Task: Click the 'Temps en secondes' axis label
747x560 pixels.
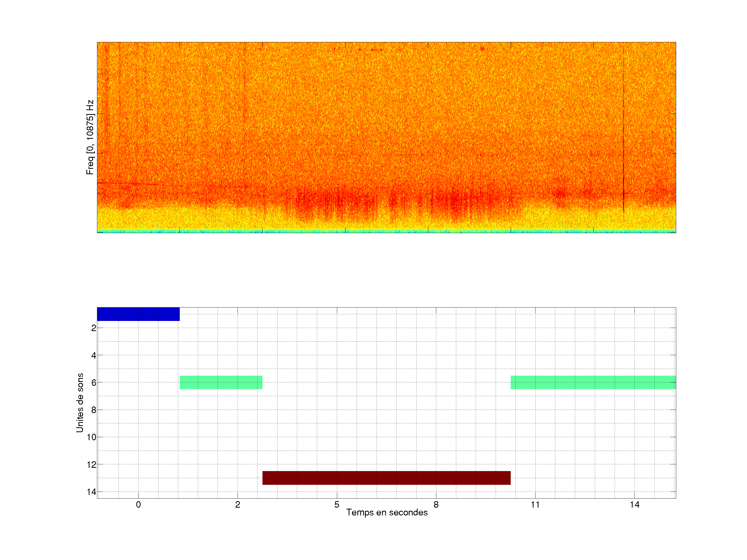Action: coord(387,512)
